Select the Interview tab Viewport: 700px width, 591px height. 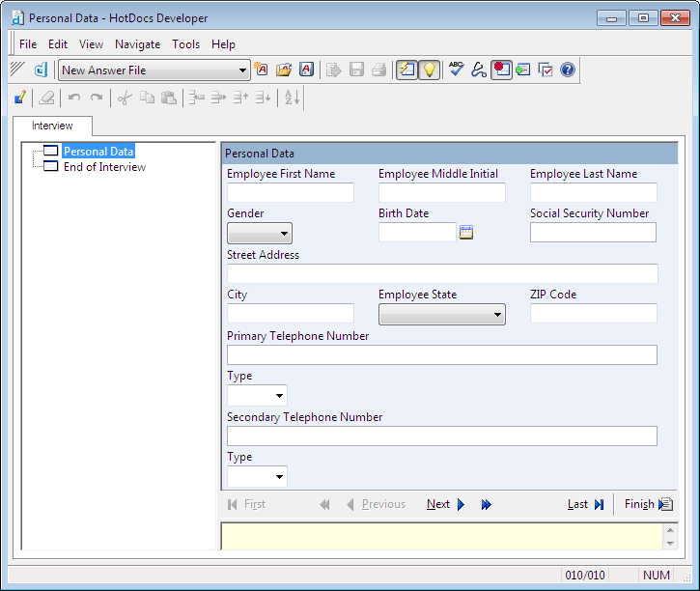coord(52,126)
